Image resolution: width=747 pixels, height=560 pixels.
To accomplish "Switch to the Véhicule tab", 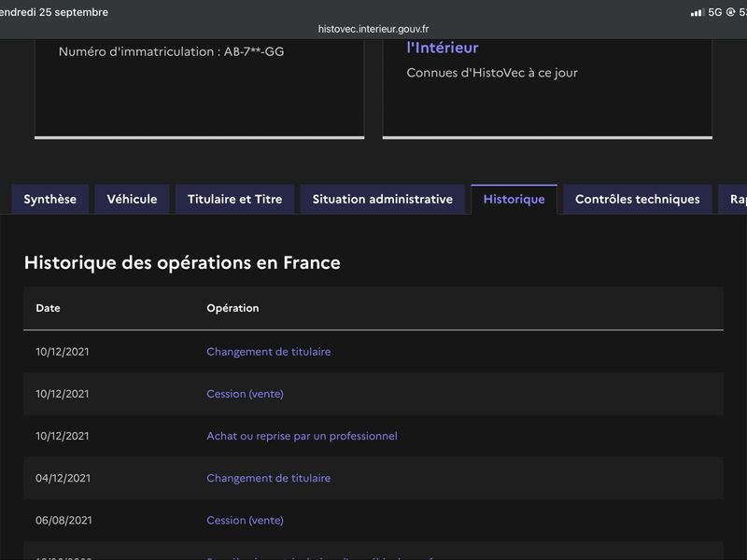I will coord(132,200).
